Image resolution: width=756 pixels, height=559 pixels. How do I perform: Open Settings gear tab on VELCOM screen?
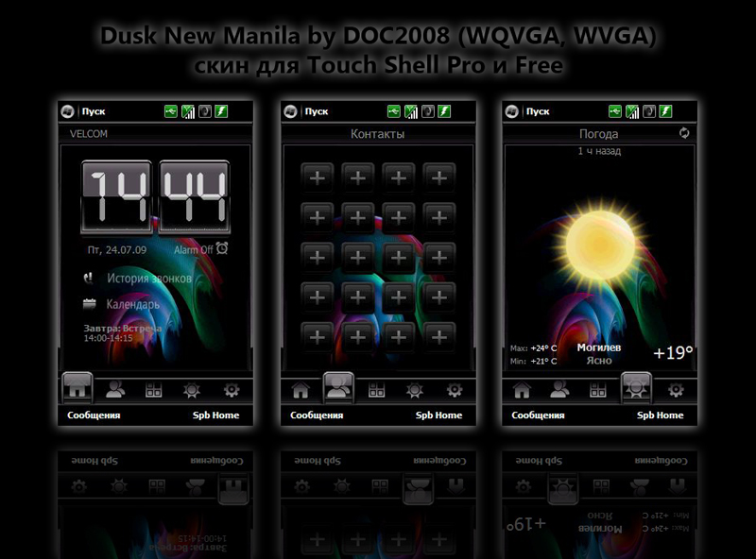tap(232, 390)
